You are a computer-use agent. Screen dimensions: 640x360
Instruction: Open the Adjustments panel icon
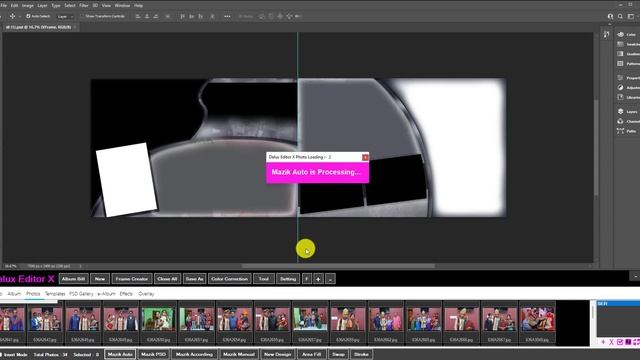tap(620, 87)
